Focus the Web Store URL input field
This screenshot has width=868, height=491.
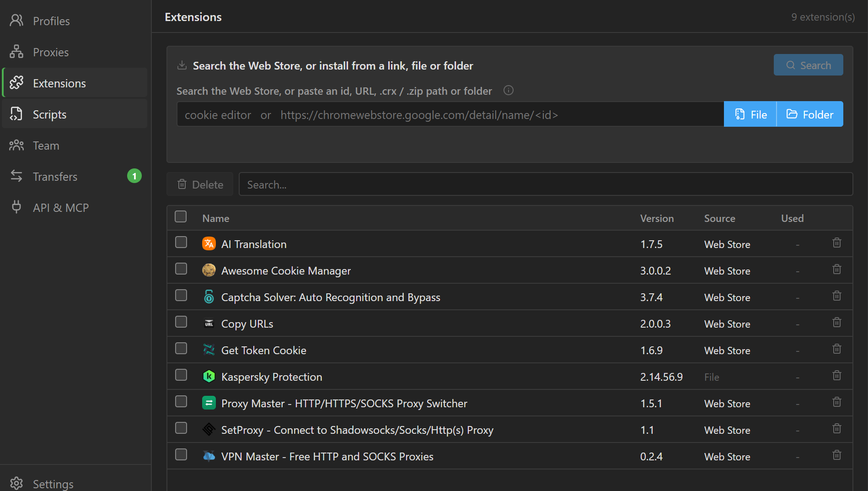(450, 114)
